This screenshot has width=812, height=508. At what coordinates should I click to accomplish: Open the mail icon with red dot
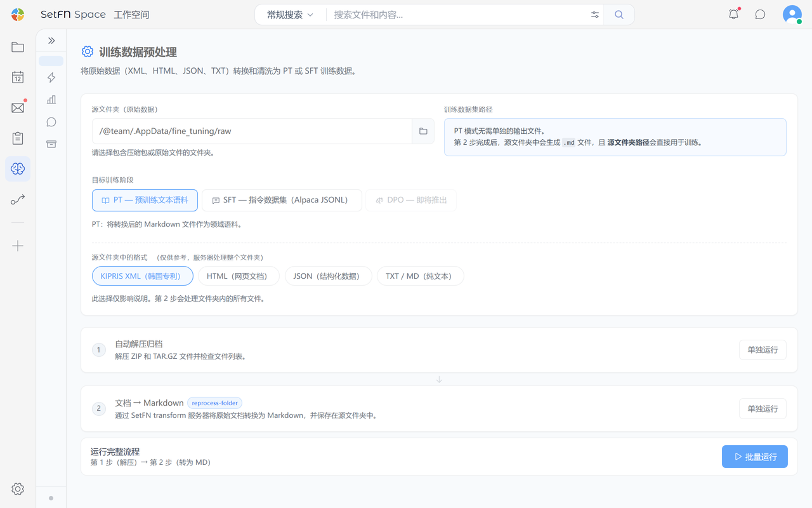pos(18,108)
